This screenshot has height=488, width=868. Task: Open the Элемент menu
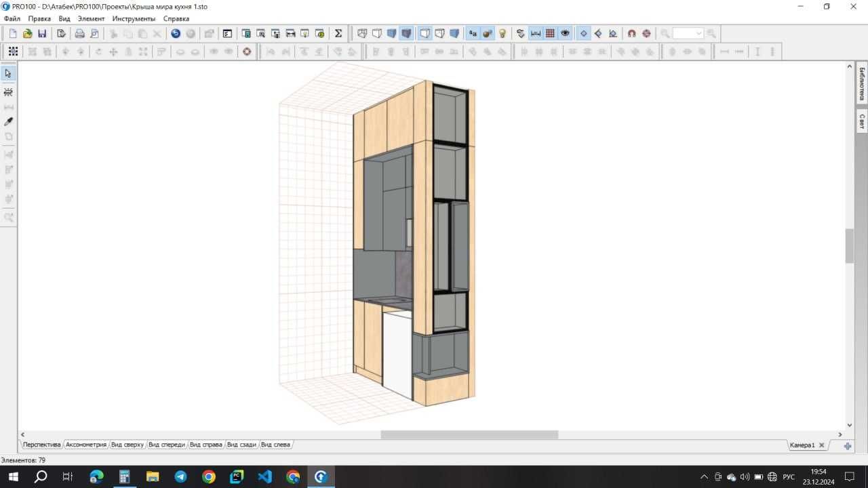tap(91, 18)
